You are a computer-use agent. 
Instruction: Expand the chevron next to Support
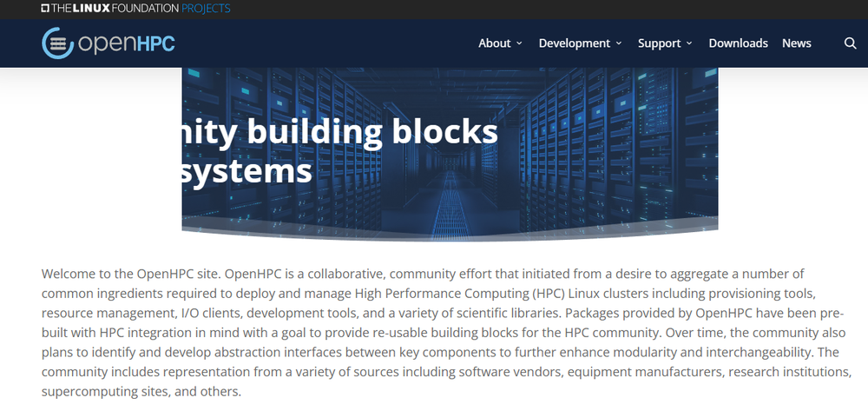[x=689, y=43]
